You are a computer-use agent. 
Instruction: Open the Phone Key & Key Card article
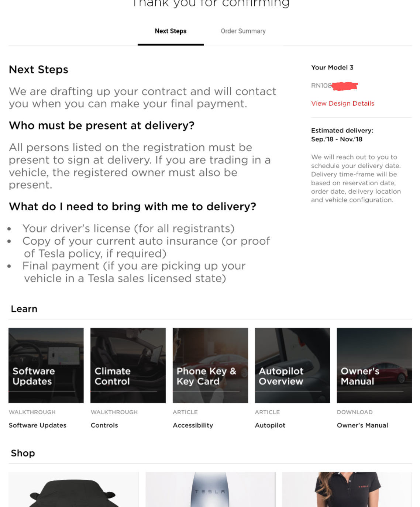click(x=210, y=365)
